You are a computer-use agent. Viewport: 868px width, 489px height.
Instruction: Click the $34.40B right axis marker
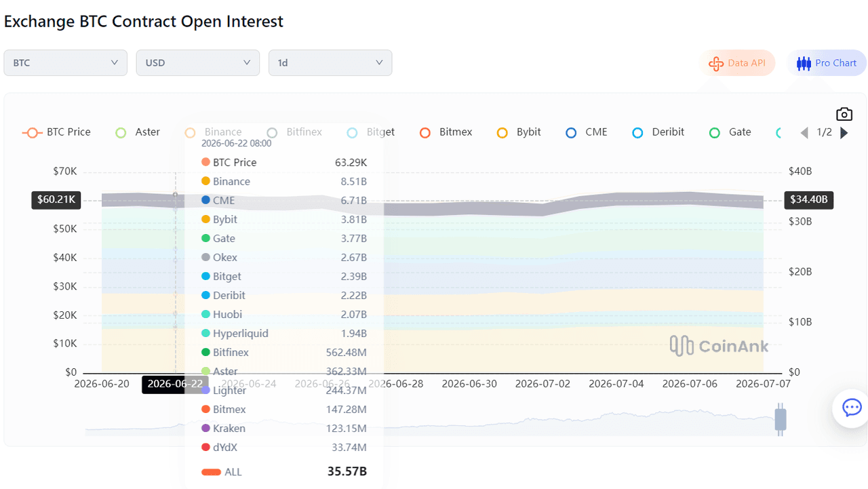809,199
